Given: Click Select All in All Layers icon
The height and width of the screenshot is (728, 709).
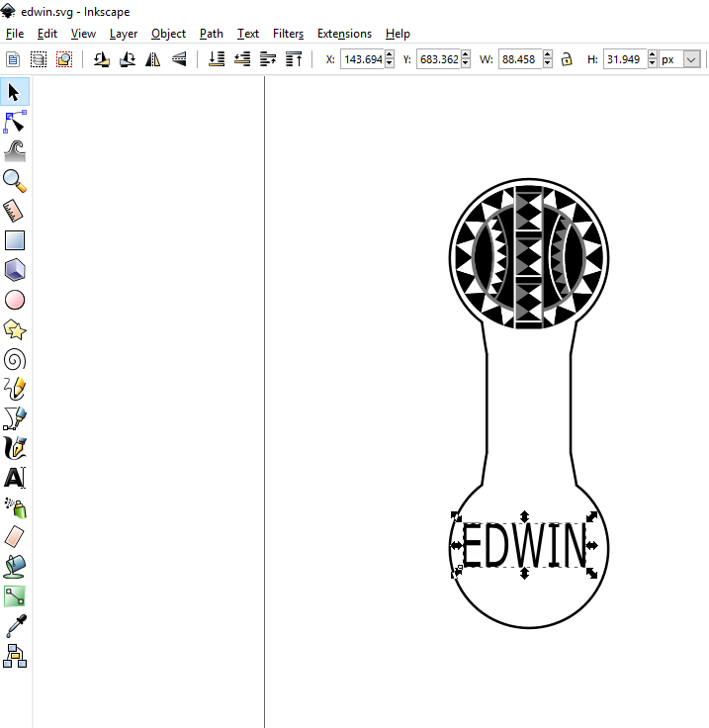Looking at the screenshot, I should [x=39, y=59].
